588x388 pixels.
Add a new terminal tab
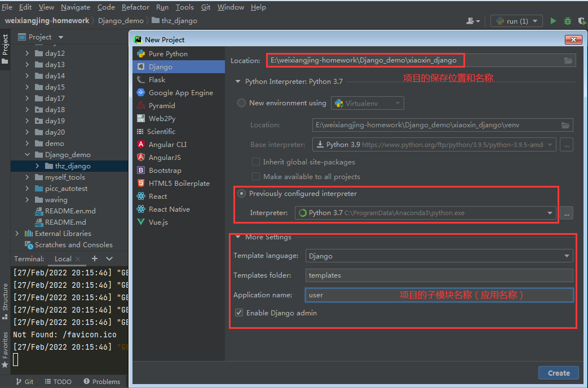(95, 258)
